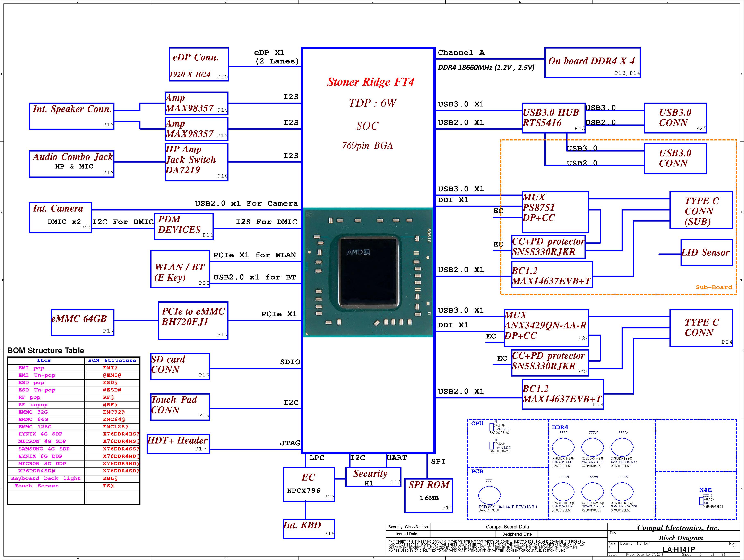The width and height of the screenshot is (744, 560).
Task: Click the PCB LA-H141P ellipse symbol
Action: 489,495
